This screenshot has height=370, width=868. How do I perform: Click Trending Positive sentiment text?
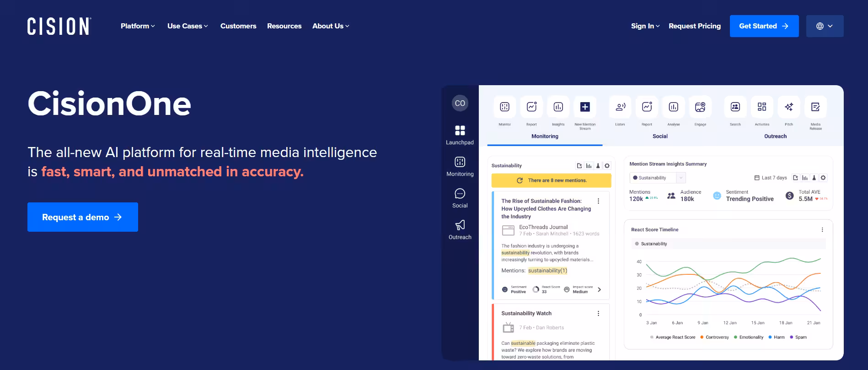(x=750, y=199)
